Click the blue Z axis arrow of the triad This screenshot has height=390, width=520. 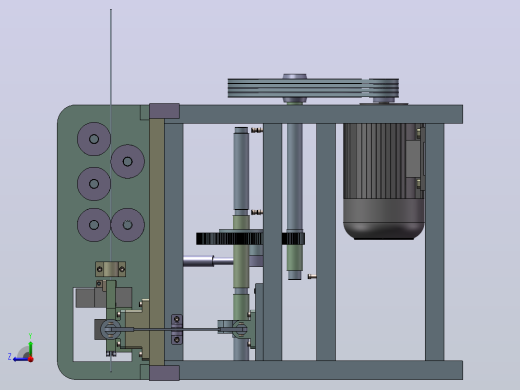click(x=20, y=359)
